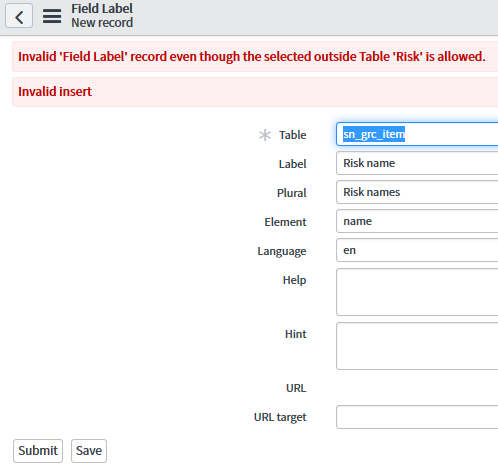Click the Field Label New record title
Screen dimensions: 498x475
pyautogui.click(x=102, y=16)
